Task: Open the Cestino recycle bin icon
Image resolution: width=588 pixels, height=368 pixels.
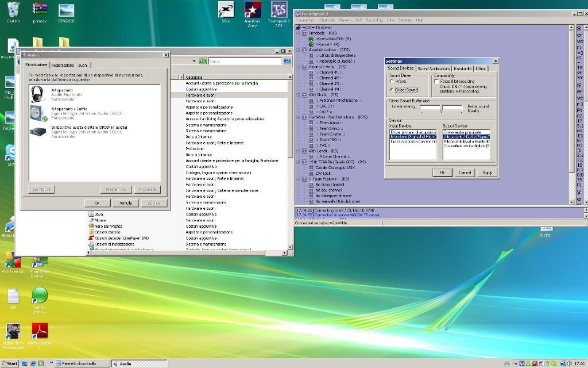Action: tap(13, 10)
